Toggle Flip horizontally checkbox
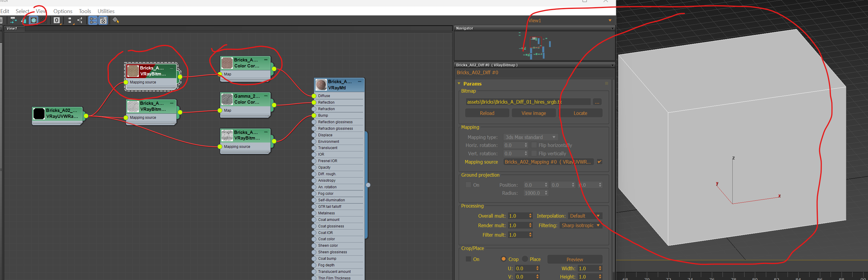This screenshot has width=868, height=280. click(x=534, y=145)
